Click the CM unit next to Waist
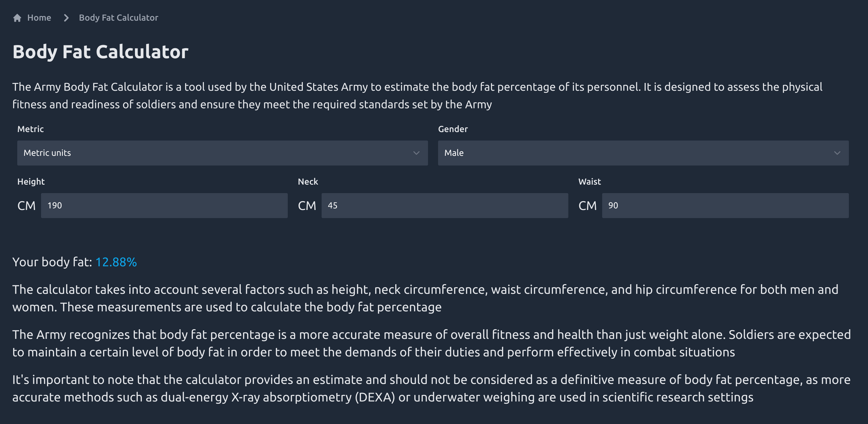This screenshot has width=868, height=424. 587,206
